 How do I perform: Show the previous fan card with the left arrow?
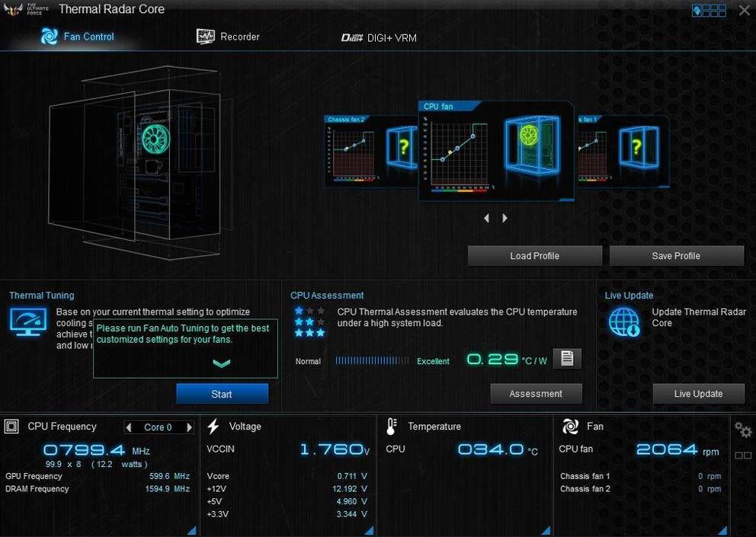click(x=486, y=219)
